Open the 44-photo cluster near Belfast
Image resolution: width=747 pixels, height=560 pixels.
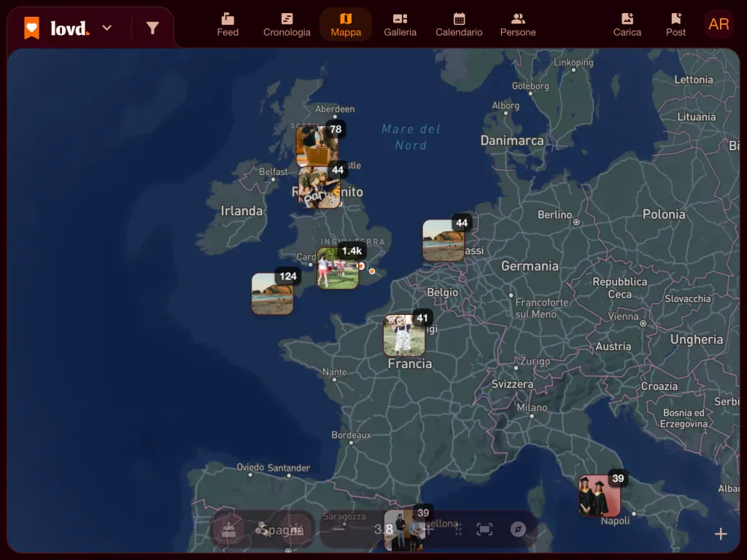[320, 187]
